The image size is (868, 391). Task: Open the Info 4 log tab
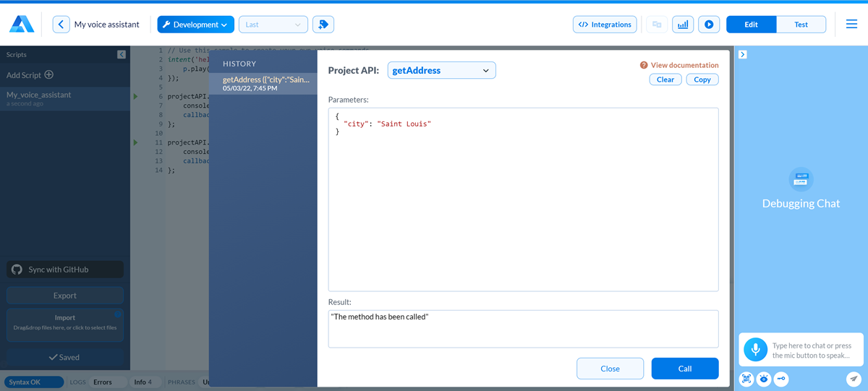[x=143, y=382]
